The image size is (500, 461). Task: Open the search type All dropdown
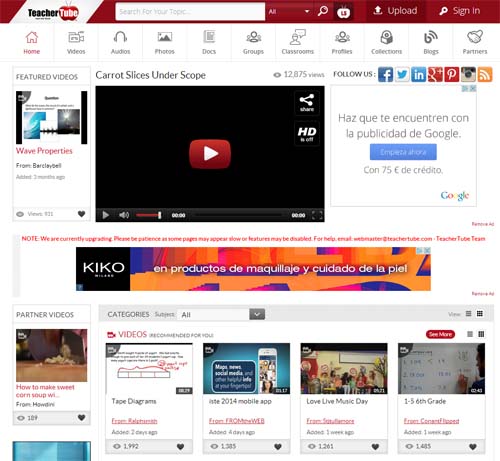(x=289, y=12)
